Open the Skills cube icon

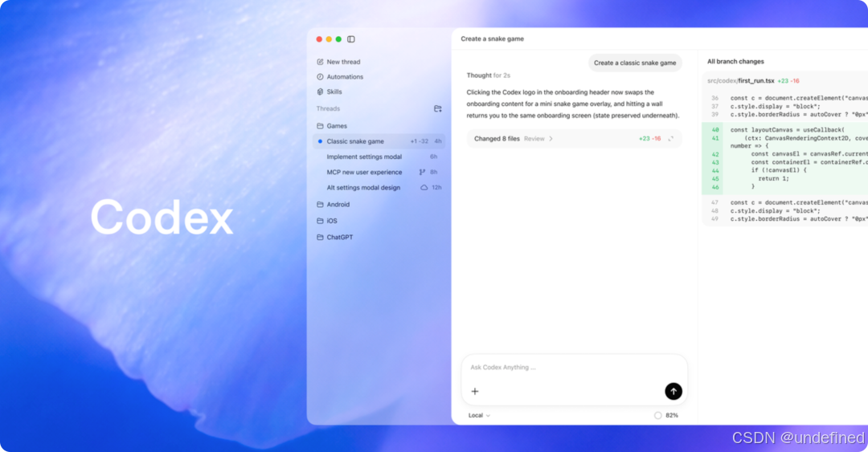point(320,92)
